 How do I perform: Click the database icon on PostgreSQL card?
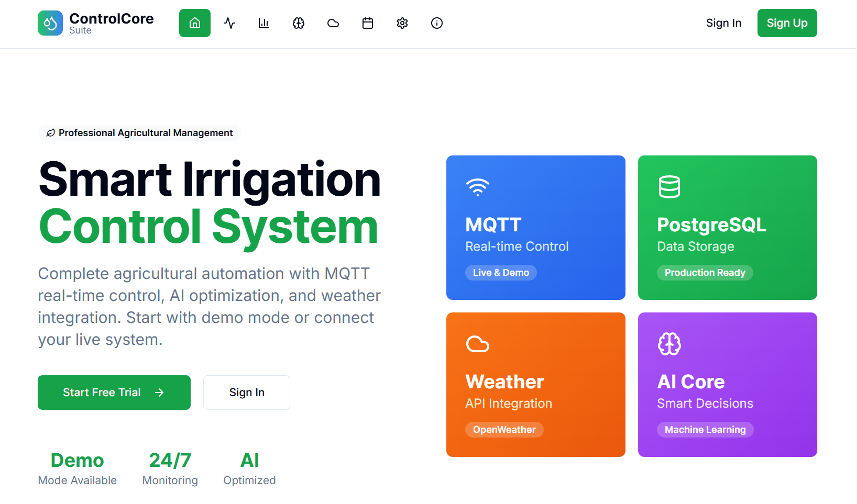point(669,187)
